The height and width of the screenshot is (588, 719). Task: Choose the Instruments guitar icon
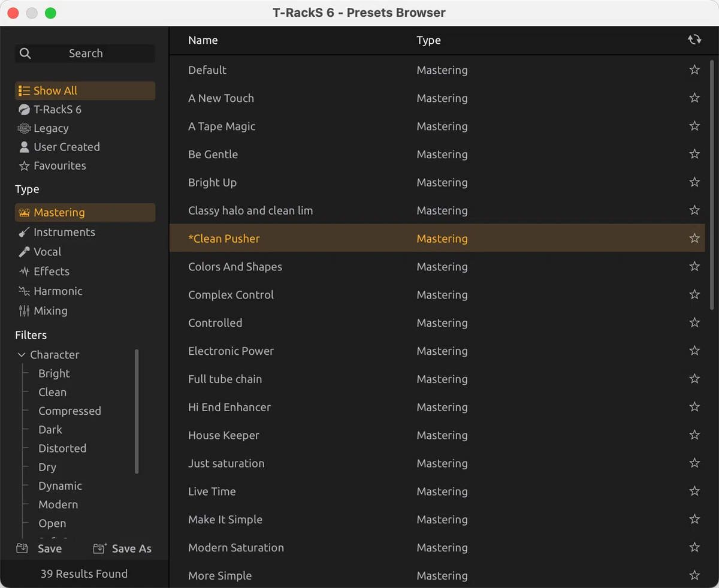click(24, 233)
